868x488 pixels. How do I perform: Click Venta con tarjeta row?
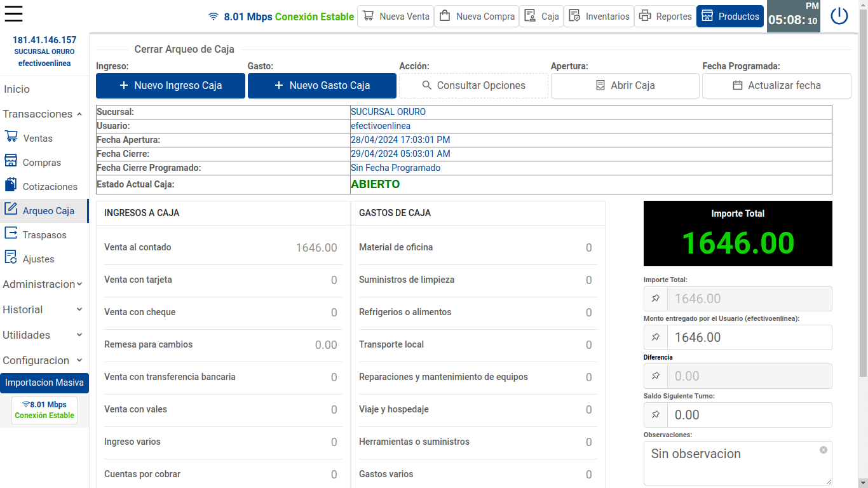(x=223, y=280)
